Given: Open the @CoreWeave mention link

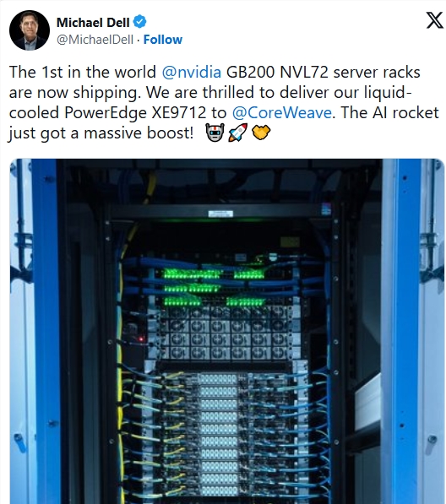Looking at the screenshot, I should (281, 112).
